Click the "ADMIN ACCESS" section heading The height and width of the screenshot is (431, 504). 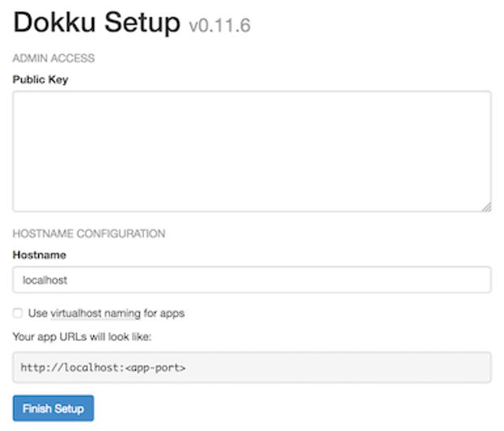click(x=54, y=58)
